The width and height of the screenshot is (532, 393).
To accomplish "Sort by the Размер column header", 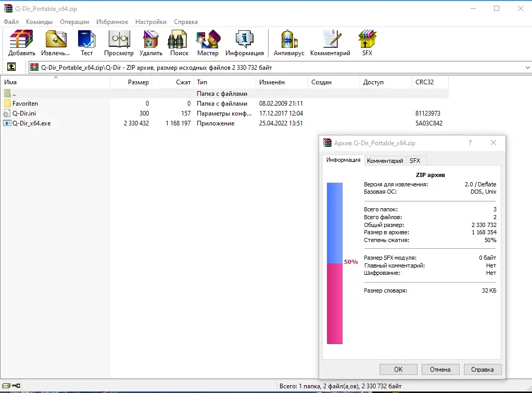I will click(131, 82).
